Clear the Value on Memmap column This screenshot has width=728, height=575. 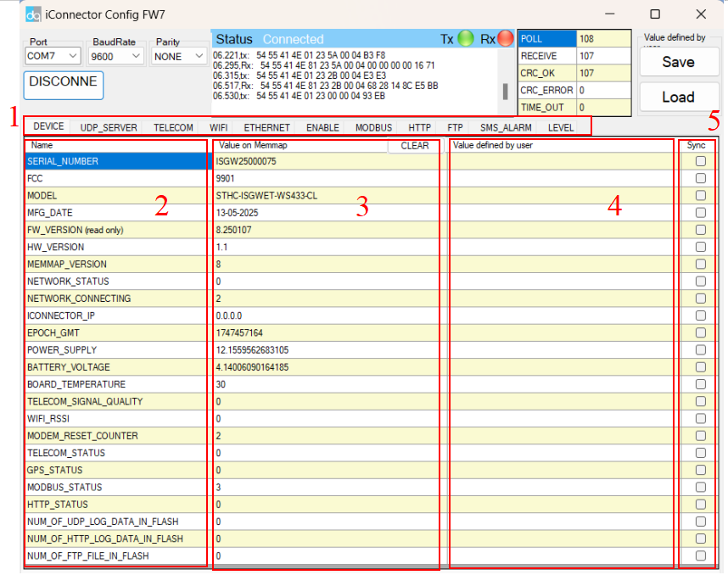[x=415, y=146]
